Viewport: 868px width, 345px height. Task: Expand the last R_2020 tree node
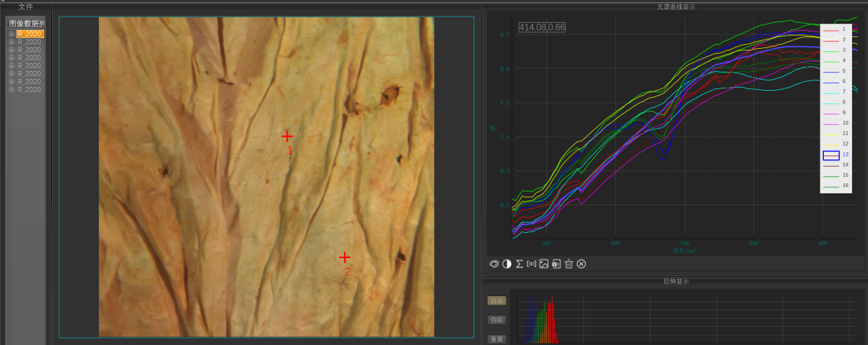(x=11, y=89)
